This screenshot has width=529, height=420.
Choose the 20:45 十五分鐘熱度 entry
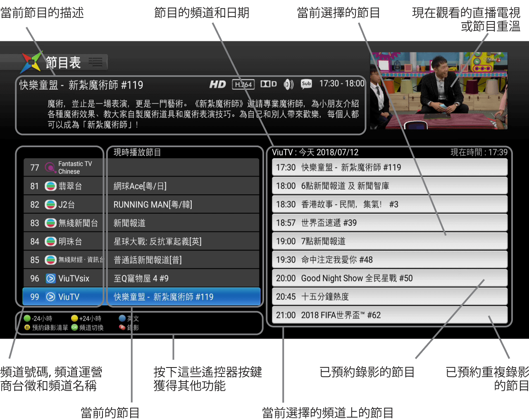[389, 296]
